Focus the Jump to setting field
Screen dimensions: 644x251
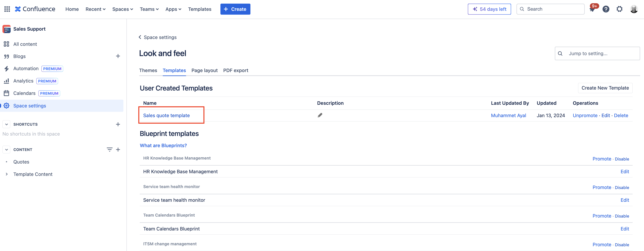tap(597, 53)
